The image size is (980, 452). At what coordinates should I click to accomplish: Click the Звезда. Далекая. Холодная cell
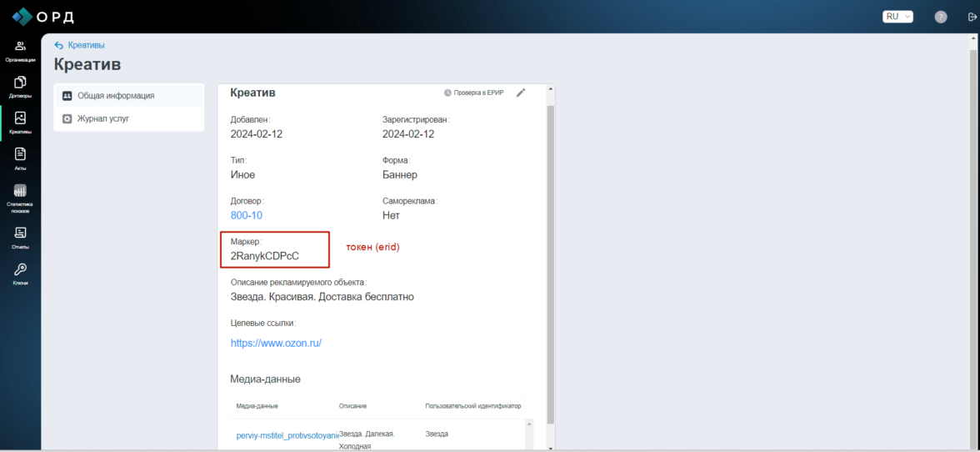[367, 439]
